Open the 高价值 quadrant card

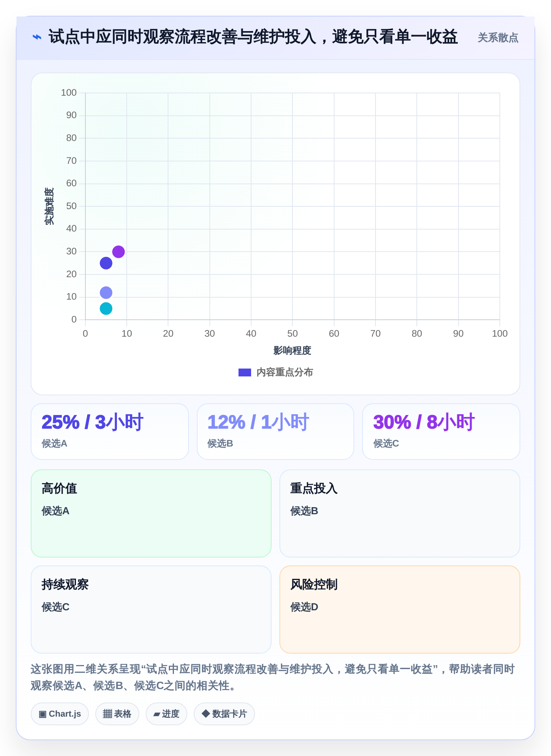[151, 513]
